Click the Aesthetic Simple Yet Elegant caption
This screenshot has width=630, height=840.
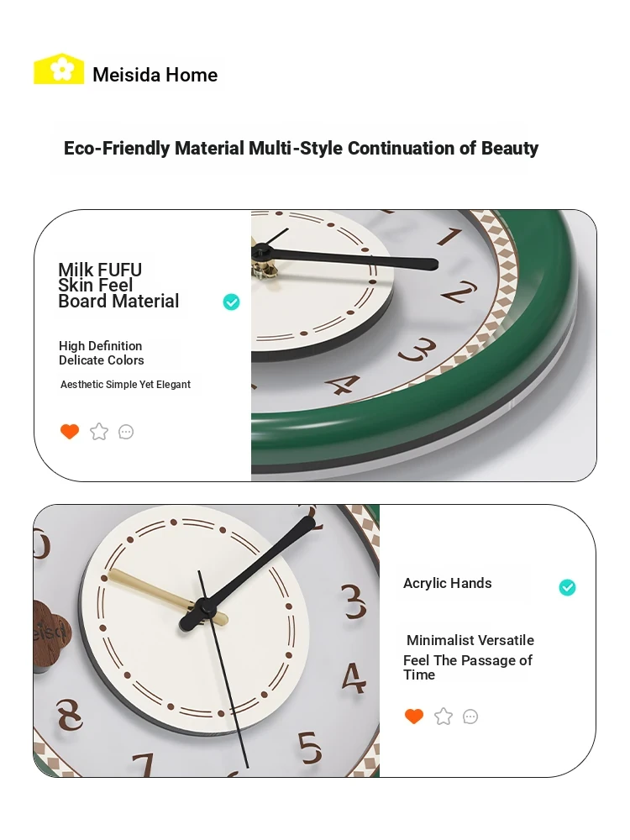click(125, 385)
